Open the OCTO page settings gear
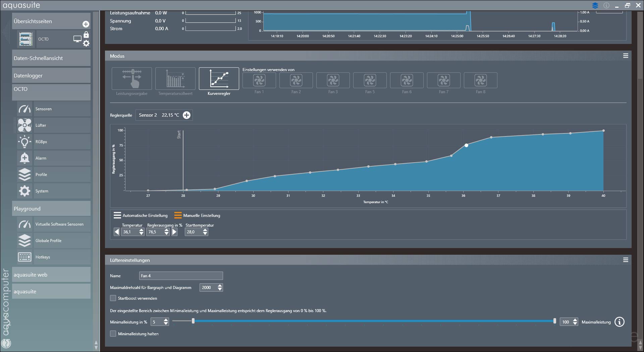 click(86, 43)
